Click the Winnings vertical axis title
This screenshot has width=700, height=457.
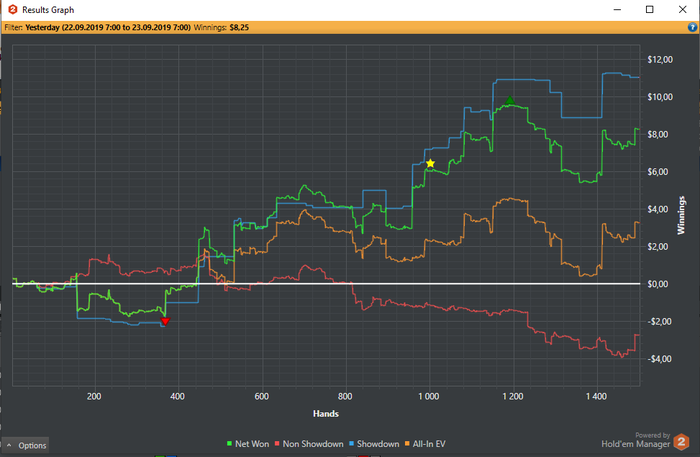pyautogui.click(x=681, y=216)
